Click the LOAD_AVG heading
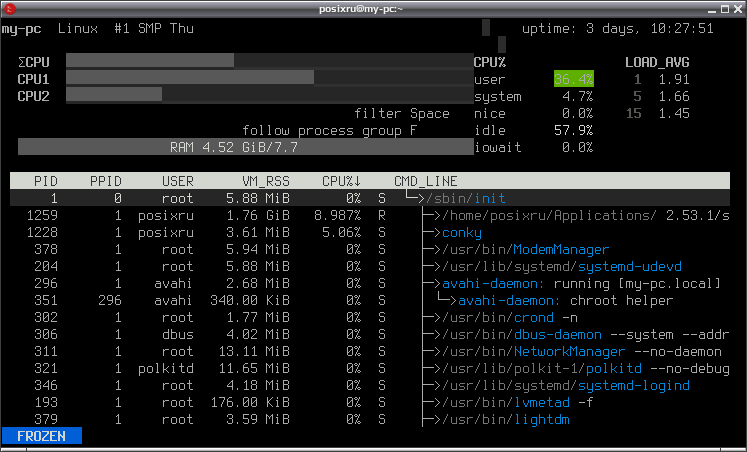The width and height of the screenshot is (747, 452). click(657, 62)
